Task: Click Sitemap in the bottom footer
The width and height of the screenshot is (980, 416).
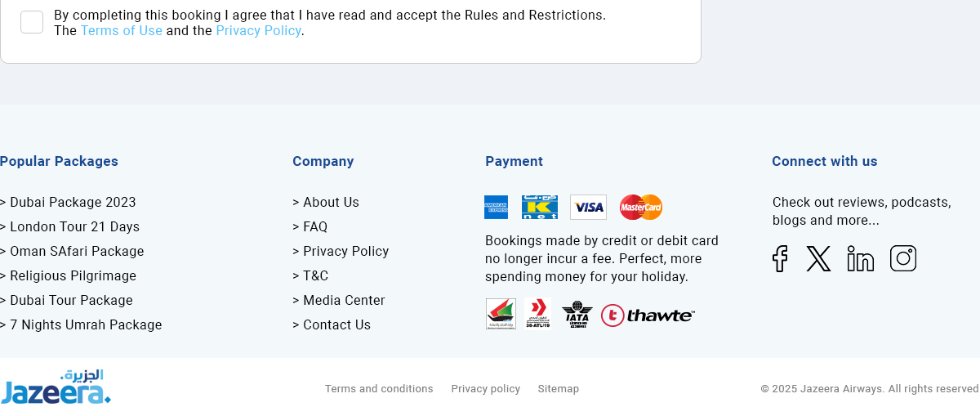Action: coord(559,389)
